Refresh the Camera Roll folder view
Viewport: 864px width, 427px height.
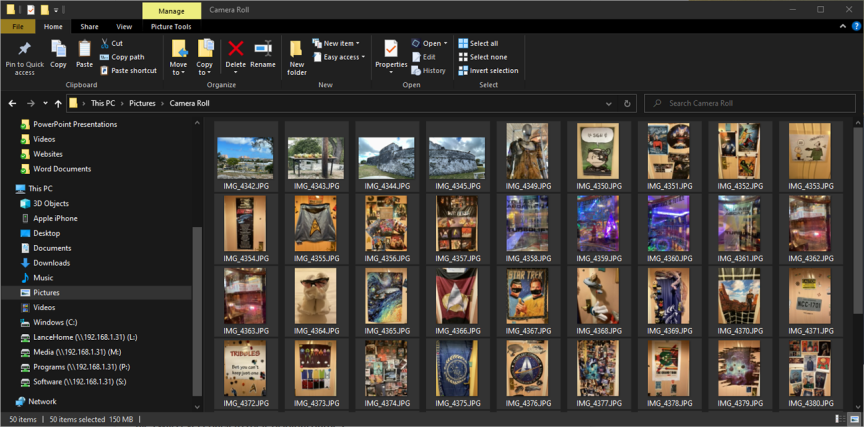tap(627, 103)
